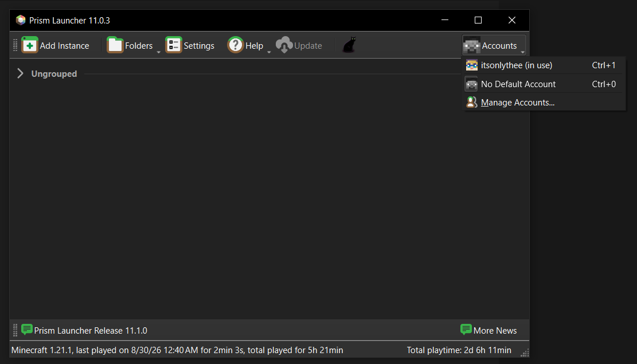Click the Add Instance toolbar button
Viewport: 637px width, 364px height.
pyautogui.click(x=56, y=45)
